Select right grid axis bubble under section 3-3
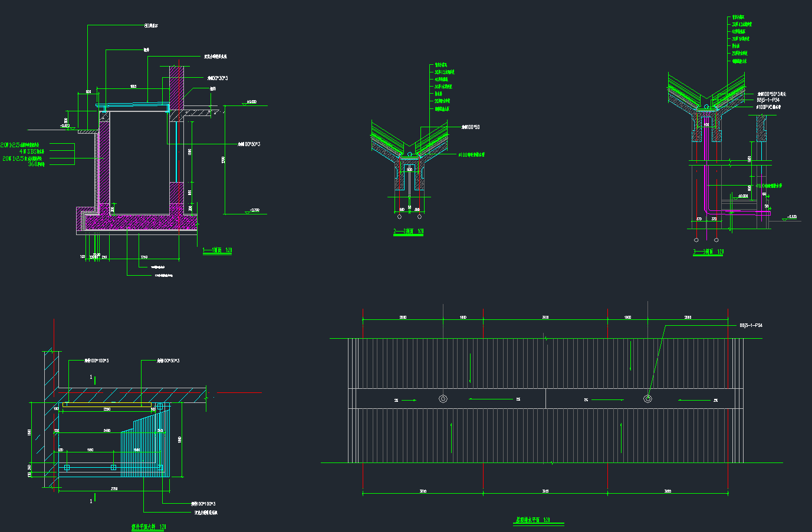The height and width of the screenshot is (532, 812). point(716,240)
